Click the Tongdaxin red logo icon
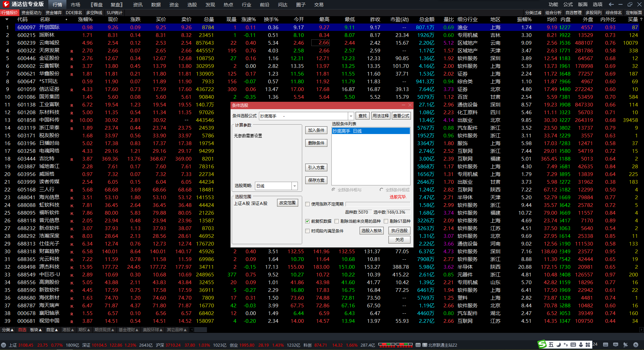This screenshot has width=644, height=350. pyautogui.click(x=6, y=4)
